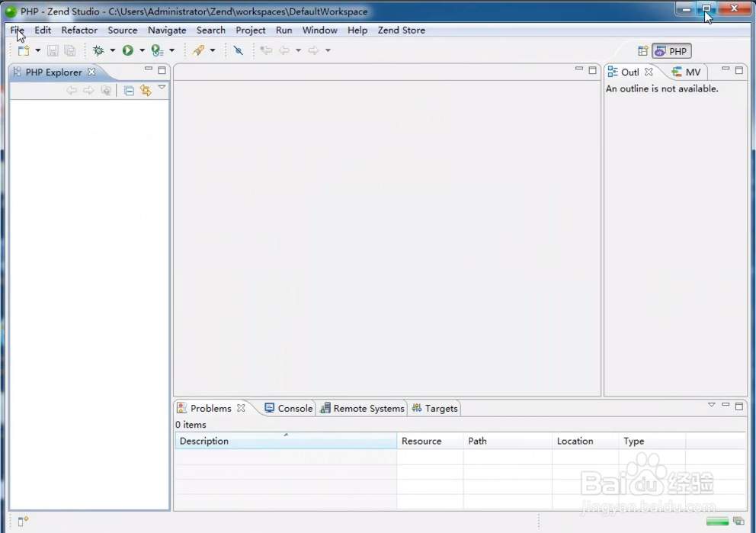Open the Refactor menu
The height and width of the screenshot is (533, 756).
tap(79, 31)
